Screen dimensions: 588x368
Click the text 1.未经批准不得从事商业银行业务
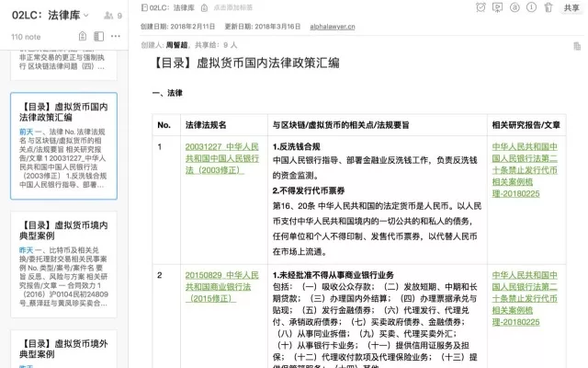click(x=333, y=275)
